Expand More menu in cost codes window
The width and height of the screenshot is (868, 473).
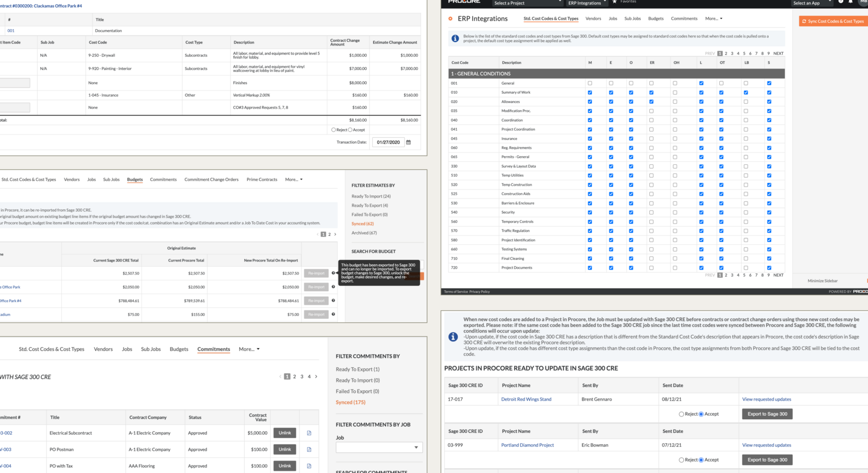pos(714,18)
